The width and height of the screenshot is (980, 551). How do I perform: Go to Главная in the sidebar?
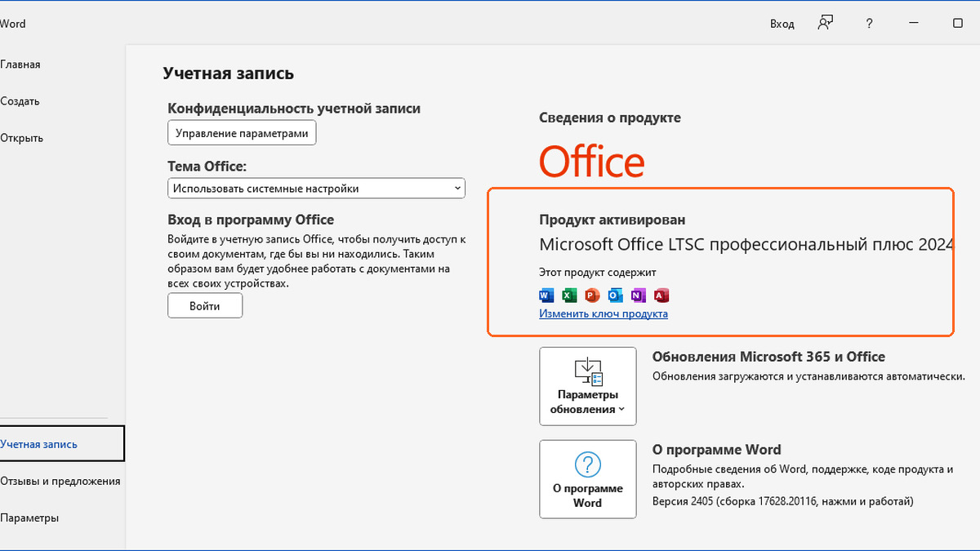point(20,64)
